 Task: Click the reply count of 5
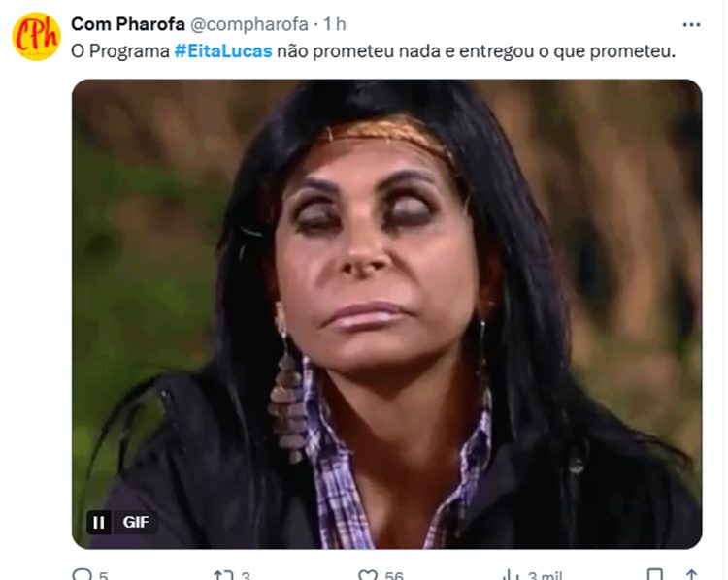[x=104, y=576]
